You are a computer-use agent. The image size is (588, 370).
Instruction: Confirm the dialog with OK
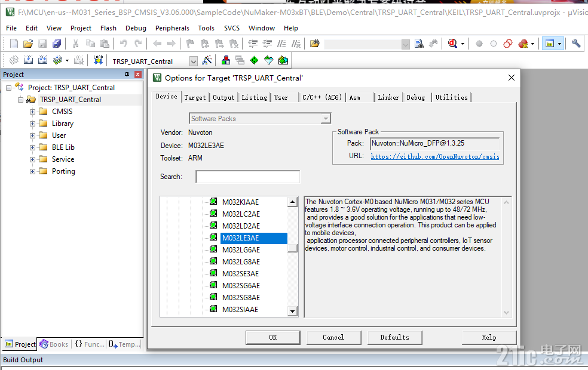(x=273, y=337)
